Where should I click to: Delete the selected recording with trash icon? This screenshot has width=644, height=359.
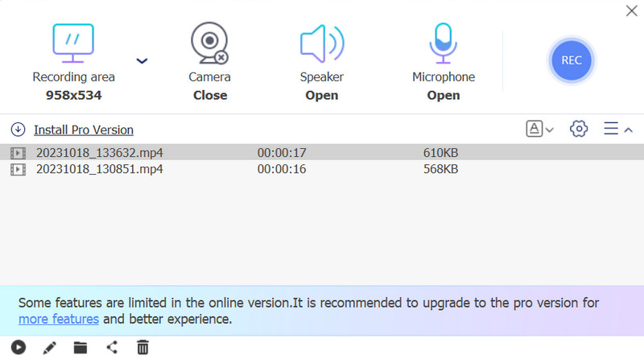click(143, 348)
